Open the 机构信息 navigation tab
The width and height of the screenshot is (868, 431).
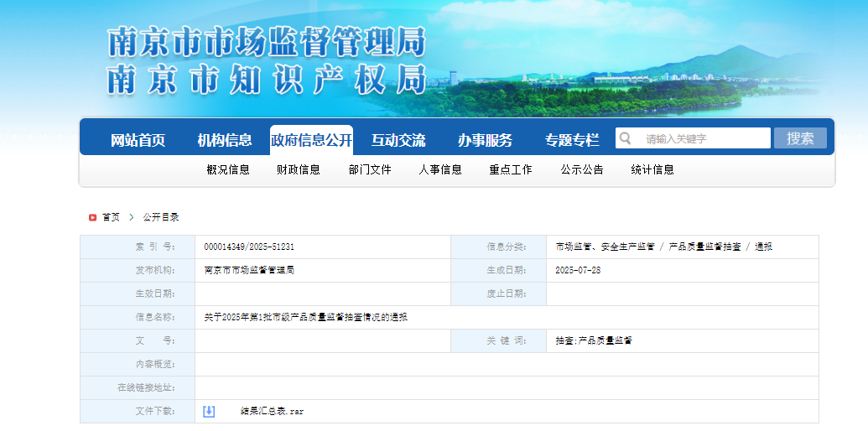(225, 140)
